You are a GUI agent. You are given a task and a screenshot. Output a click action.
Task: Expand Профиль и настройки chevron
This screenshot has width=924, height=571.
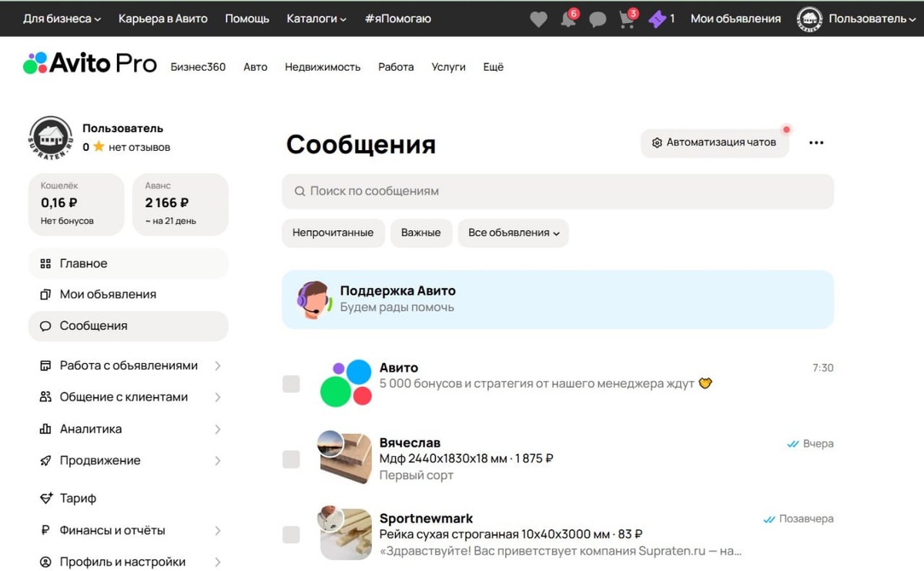(218, 562)
